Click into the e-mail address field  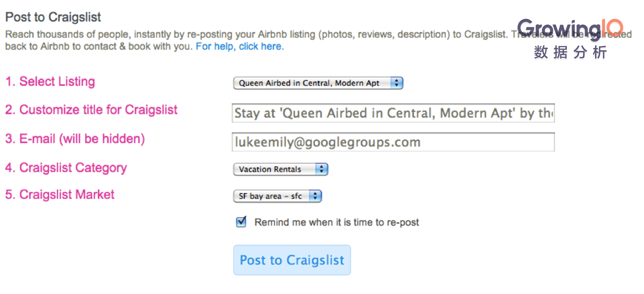click(393, 142)
